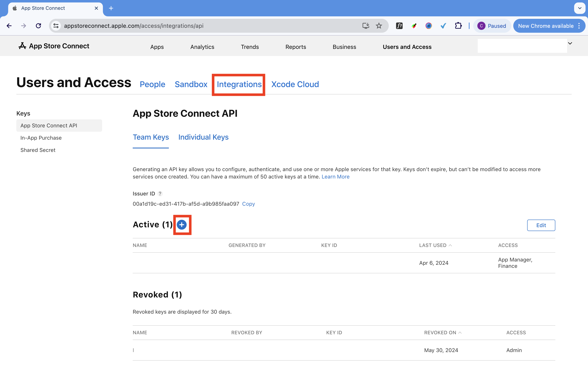Open the Extensions puzzle piece menu

tap(458, 26)
